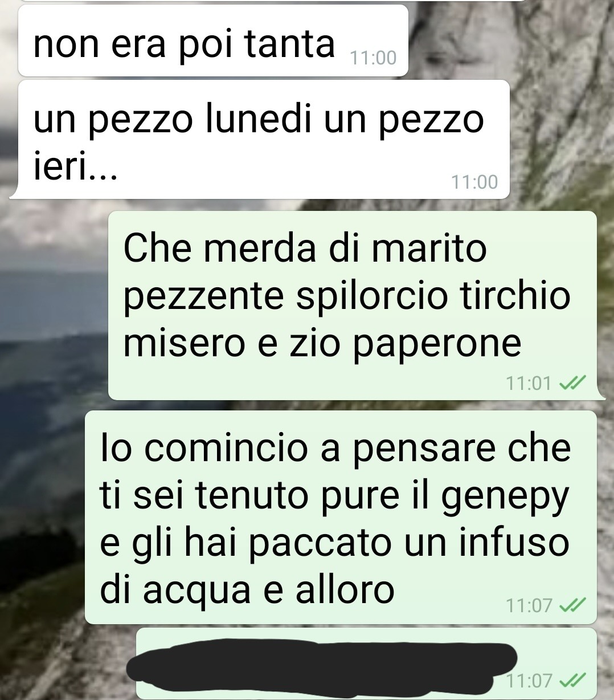The height and width of the screenshot is (700, 614).
Task: Tap the word 'ieri...' in received message
Action: coord(75,167)
